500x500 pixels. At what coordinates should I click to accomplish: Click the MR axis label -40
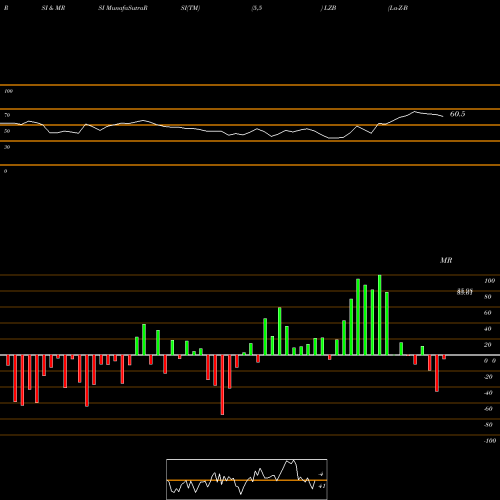point(488,393)
